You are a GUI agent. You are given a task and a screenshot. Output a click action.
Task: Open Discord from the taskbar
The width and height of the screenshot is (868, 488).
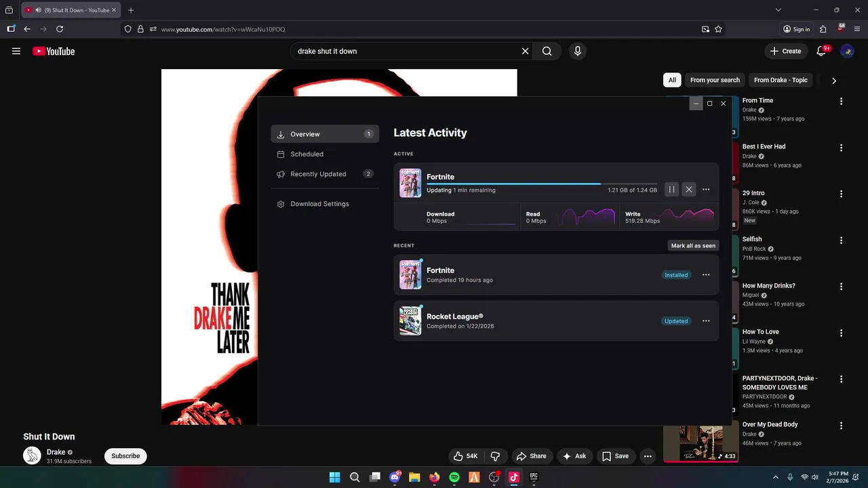click(395, 477)
